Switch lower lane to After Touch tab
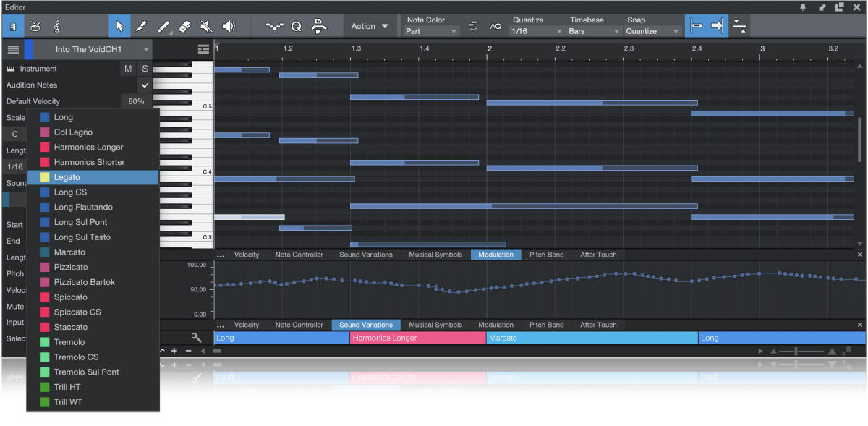This screenshot has width=868, height=426. pyautogui.click(x=598, y=325)
